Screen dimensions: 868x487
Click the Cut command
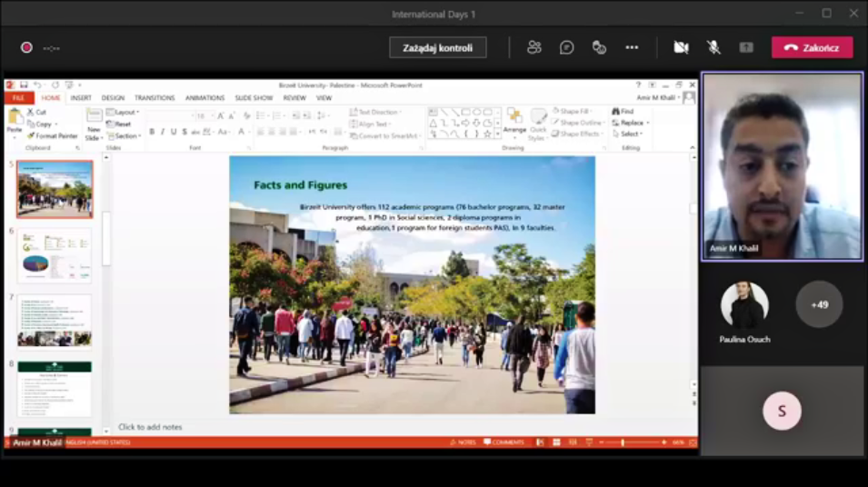pos(36,112)
